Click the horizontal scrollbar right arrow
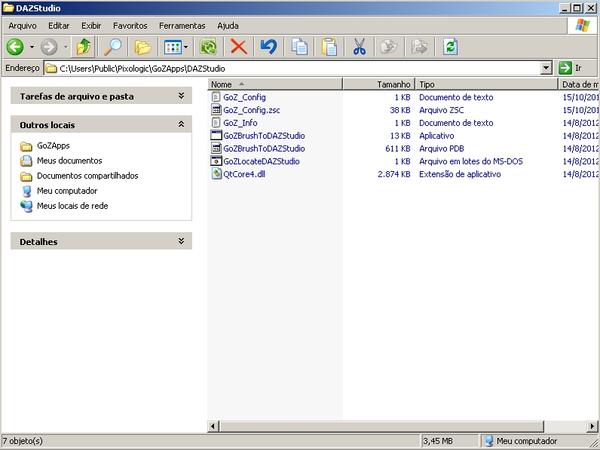600x450 pixels. (592, 426)
